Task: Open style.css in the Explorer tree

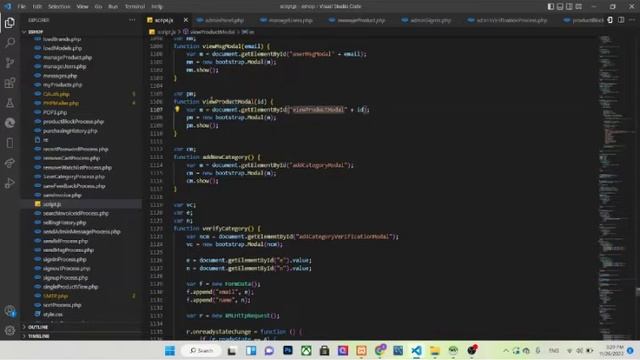Action: point(53,314)
